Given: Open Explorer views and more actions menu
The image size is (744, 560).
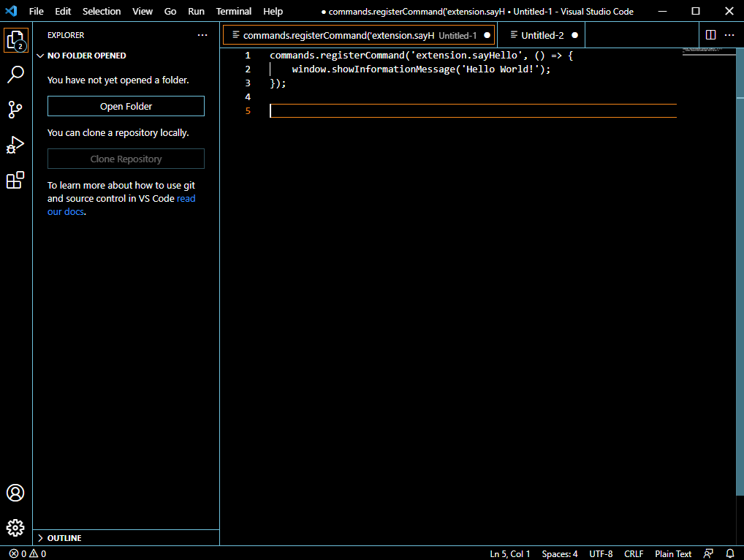Looking at the screenshot, I should pyautogui.click(x=202, y=35).
